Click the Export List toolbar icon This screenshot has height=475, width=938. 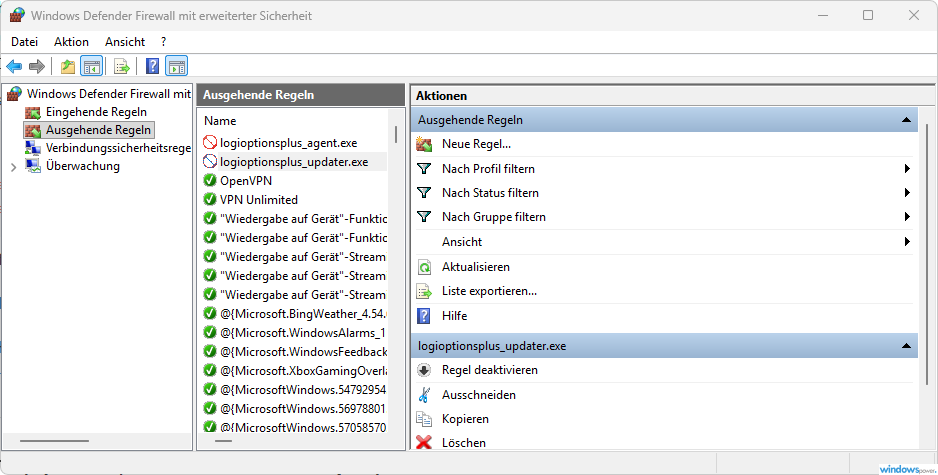[x=122, y=66]
